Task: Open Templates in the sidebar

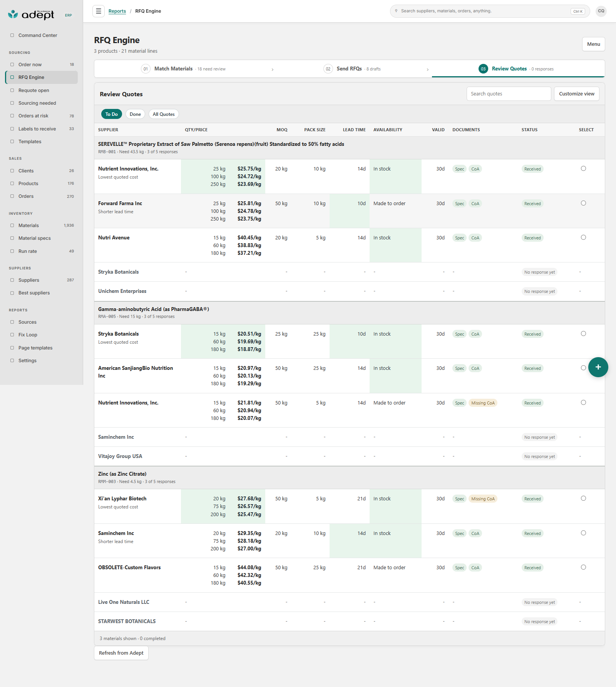Action: pyautogui.click(x=42, y=142)
